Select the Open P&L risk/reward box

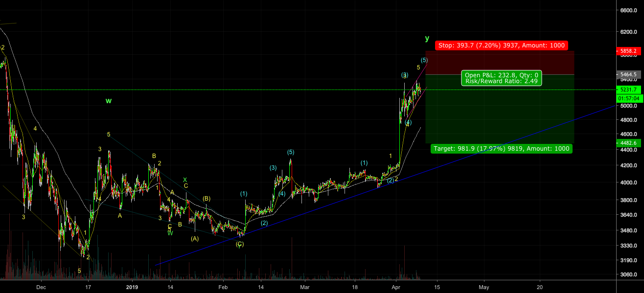point(502,78)
